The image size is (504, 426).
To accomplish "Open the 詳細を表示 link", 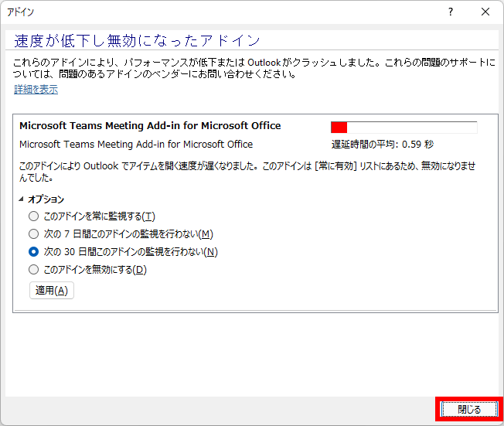I will 36,89.
